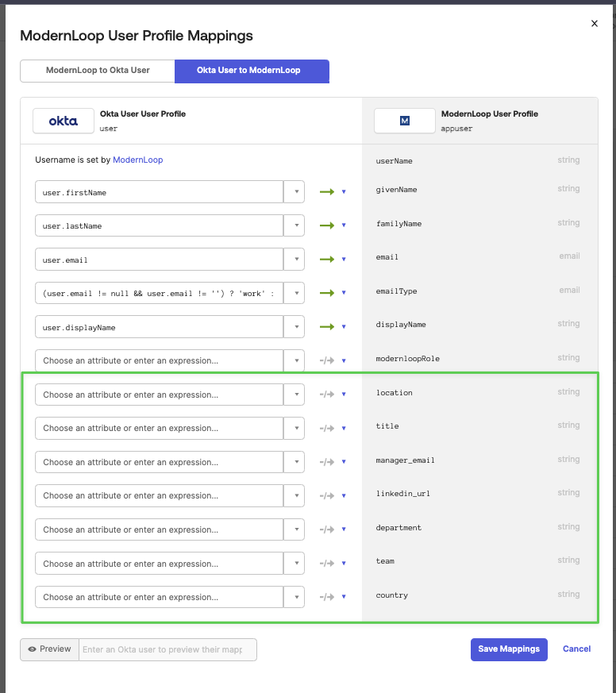The width and height of the screenshot is (616, 693).
Task: Switch to ModernLoop to Okta User tab
Action: (98, 71)
